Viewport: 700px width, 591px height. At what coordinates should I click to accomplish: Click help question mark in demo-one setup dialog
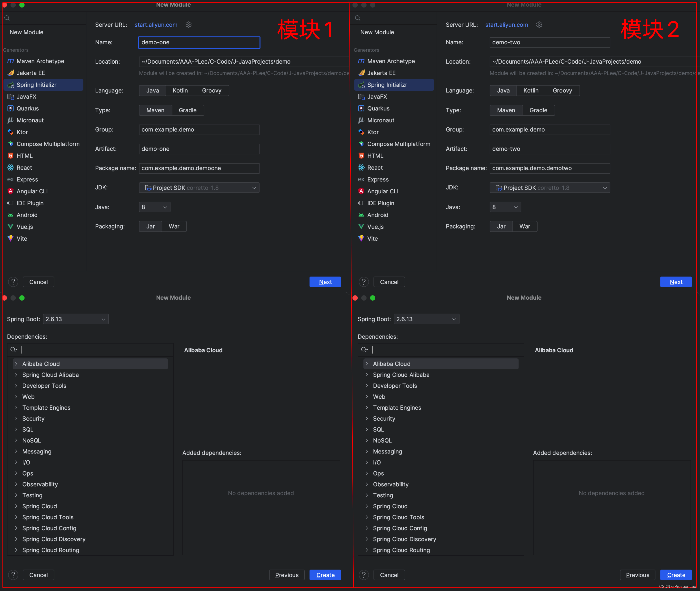[x=13, y=282]
